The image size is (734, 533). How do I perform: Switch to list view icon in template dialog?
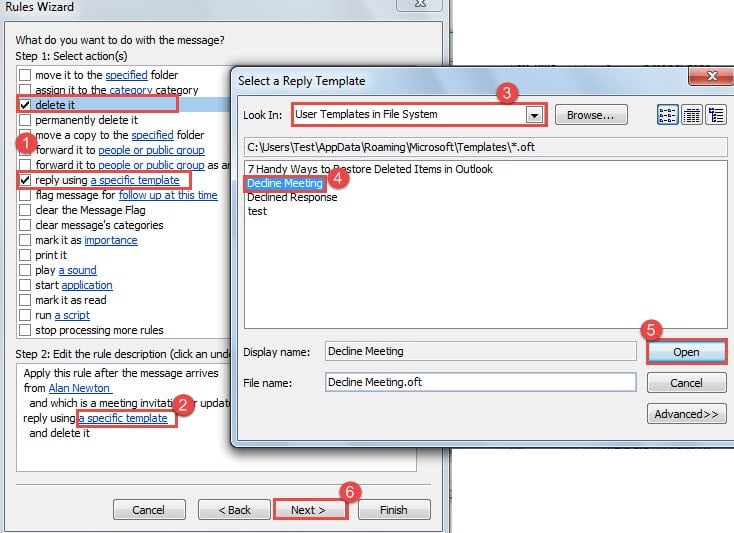click(x=667, y=114)
